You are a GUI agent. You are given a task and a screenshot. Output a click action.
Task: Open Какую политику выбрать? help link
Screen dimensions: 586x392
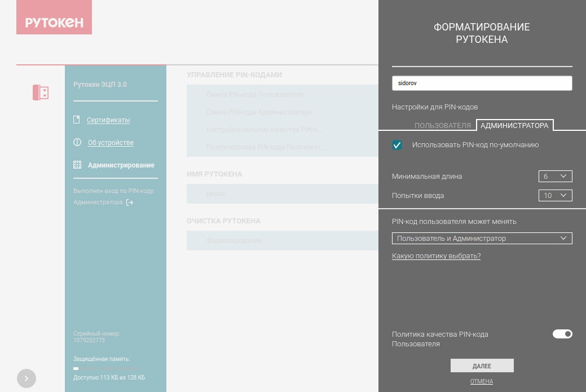pyautogui.click(x=436, y=256)
